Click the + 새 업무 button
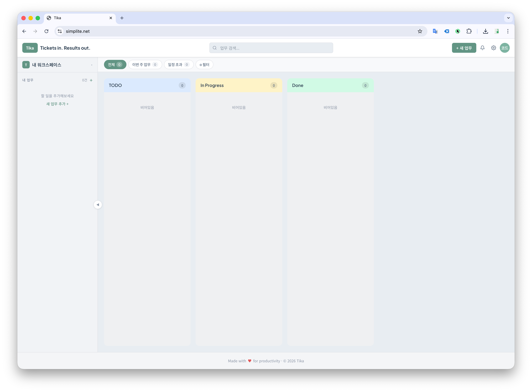 tap(464, 48)
